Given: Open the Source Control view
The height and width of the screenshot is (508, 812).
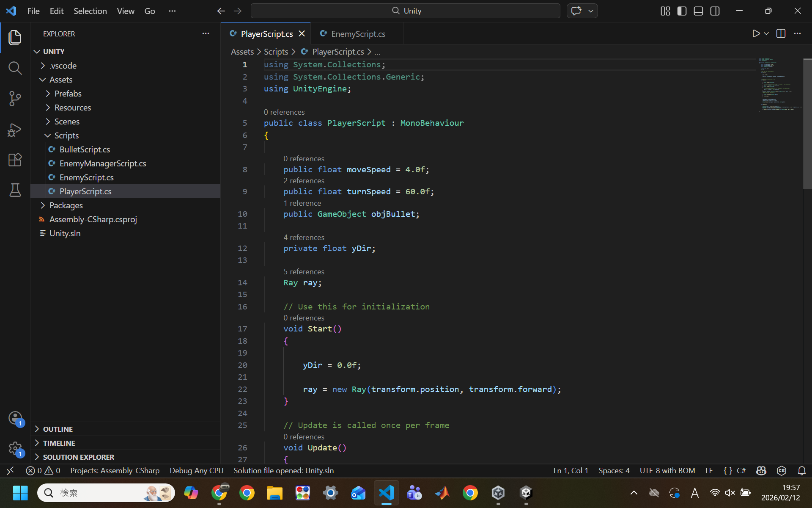Looking at the screenshot, I should pos(15,99).
